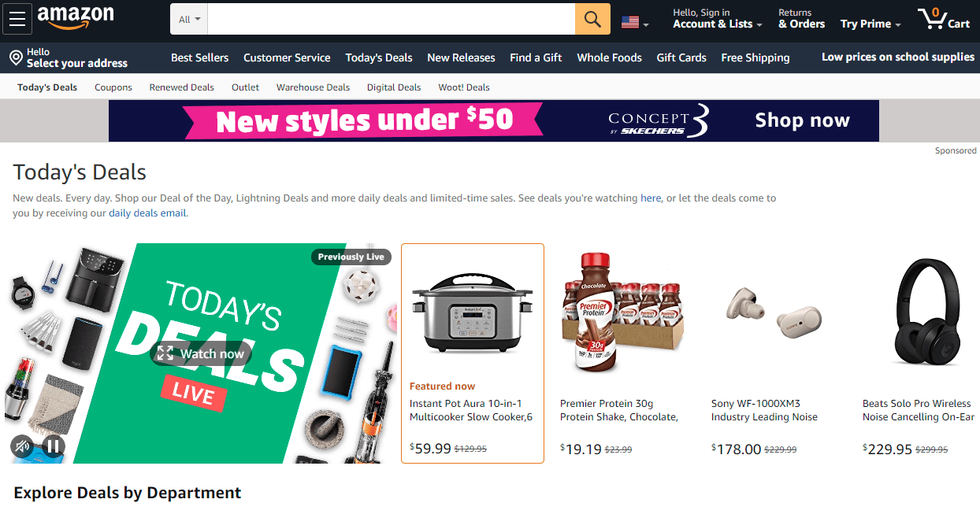Open Best Sellers in navigation bar
Image resolution: width=980 pixels, height=514 pixels.
tap(200, 57)
